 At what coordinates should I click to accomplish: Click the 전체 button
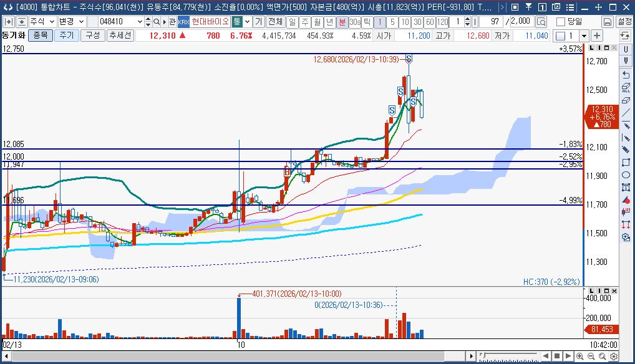[x=274, y=22]
